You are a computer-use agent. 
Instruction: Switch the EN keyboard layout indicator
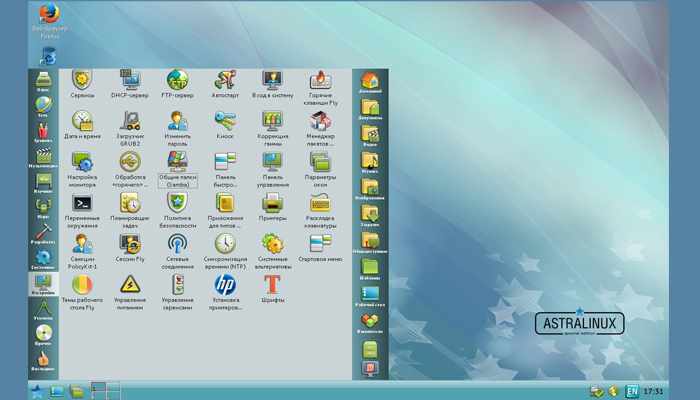pos(632,392)
